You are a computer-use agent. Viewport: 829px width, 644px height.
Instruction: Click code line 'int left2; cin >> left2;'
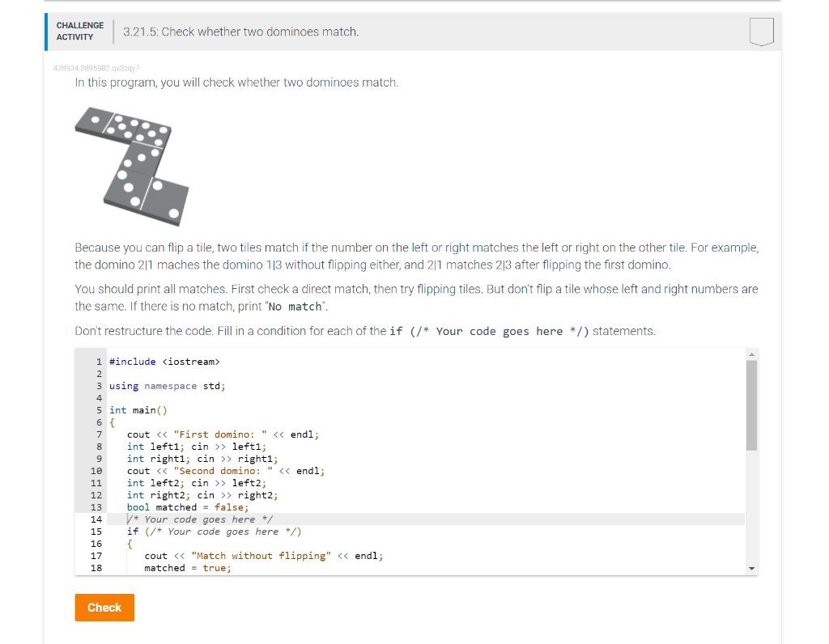point(196,483)
